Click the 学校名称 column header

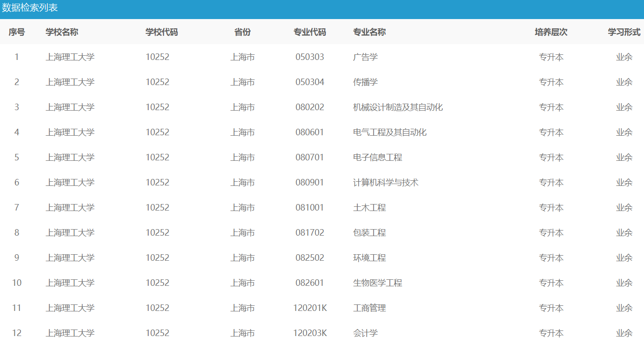click(62, 32)
